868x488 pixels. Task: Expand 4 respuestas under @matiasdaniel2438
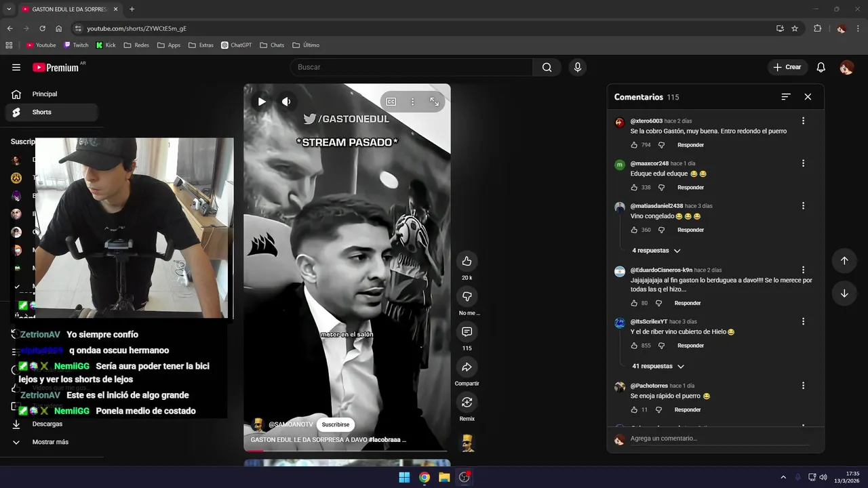tap(656, 251)
